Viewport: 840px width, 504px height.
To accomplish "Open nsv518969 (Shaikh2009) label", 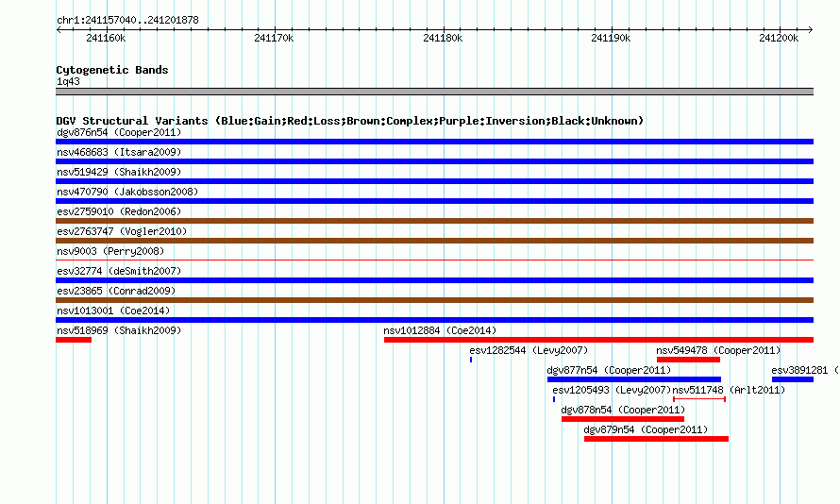I will (119, 330).
